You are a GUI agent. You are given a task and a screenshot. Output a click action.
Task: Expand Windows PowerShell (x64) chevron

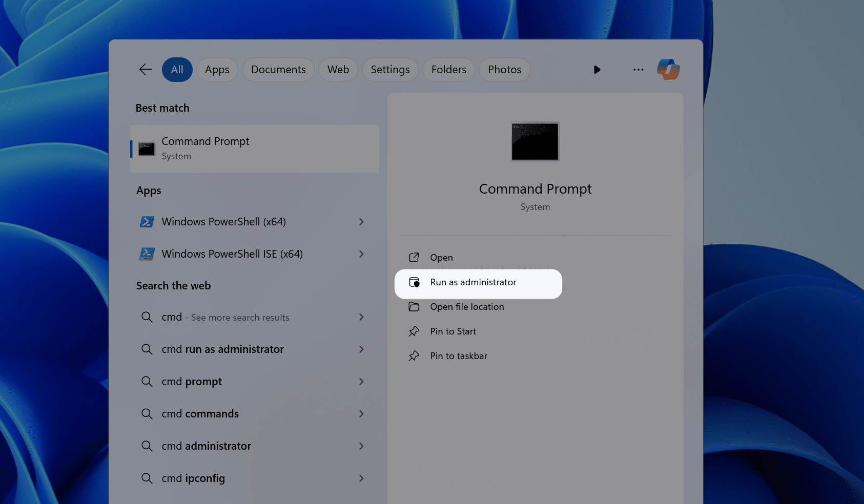(x=362, y=222)
